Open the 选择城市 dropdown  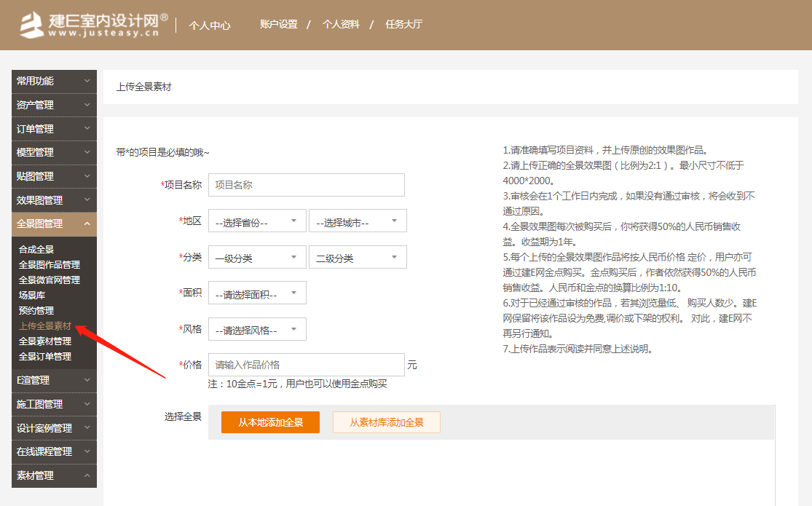358,221
